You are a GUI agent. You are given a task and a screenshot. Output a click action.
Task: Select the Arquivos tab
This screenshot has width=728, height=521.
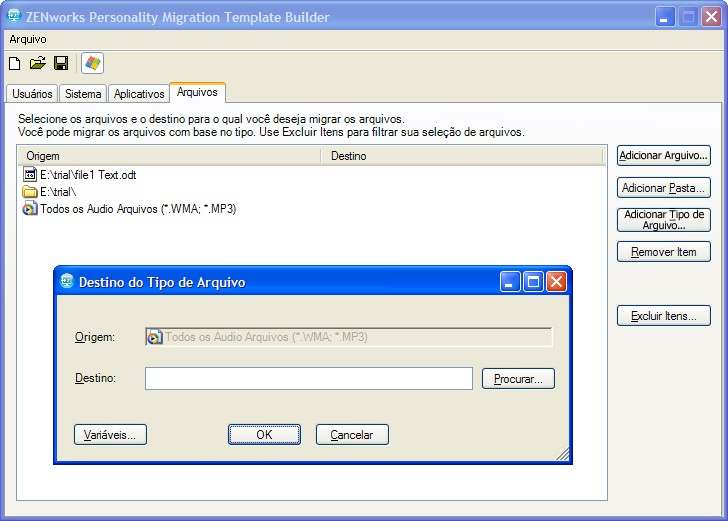[197, 92]
